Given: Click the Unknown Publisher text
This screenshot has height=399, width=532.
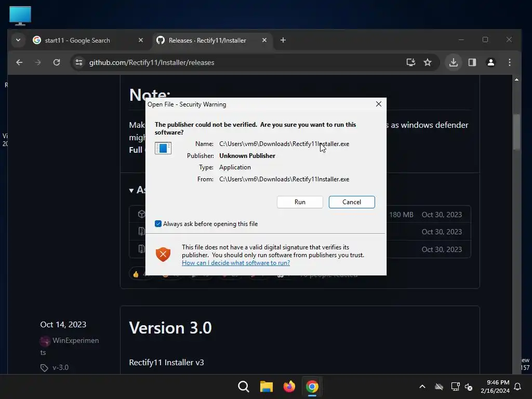Looking at the screenshot, I should click(x=247, y=156).
